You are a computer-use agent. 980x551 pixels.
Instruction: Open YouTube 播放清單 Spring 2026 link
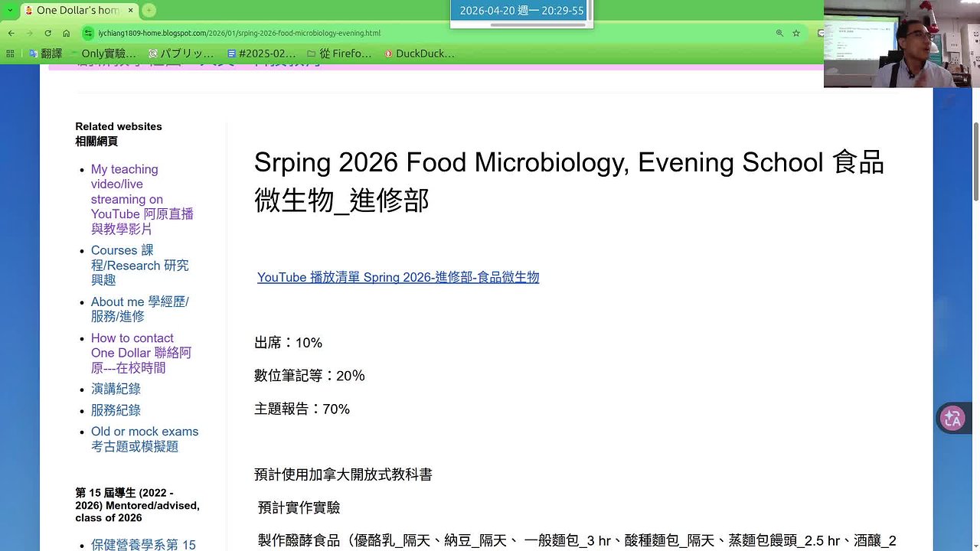(398, 277)
